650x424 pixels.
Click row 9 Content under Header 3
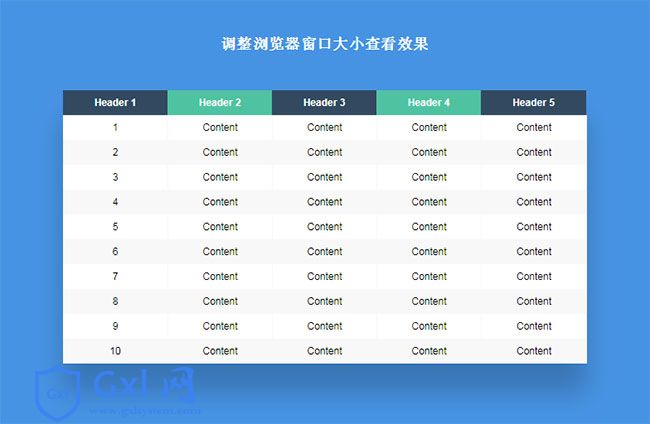point(324,326)
